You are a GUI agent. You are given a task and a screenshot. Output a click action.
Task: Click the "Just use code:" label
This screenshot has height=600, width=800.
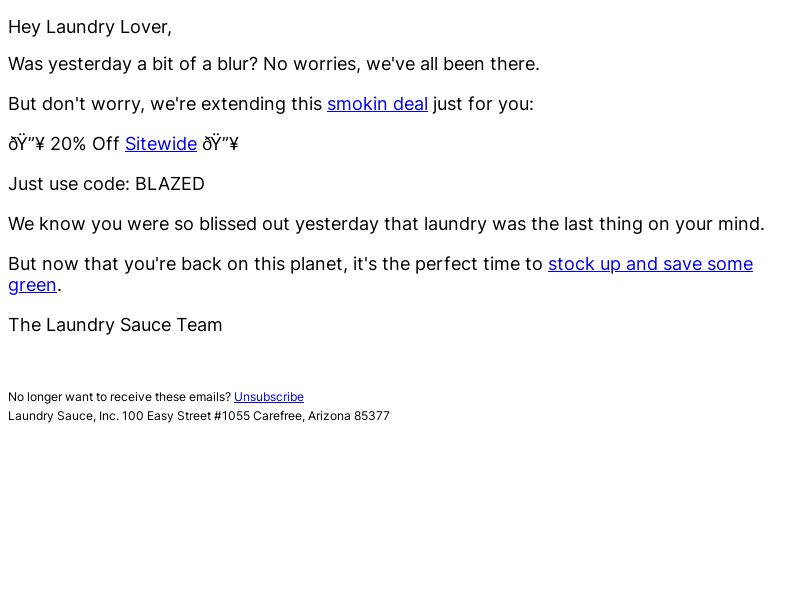[x=69, y=184]
